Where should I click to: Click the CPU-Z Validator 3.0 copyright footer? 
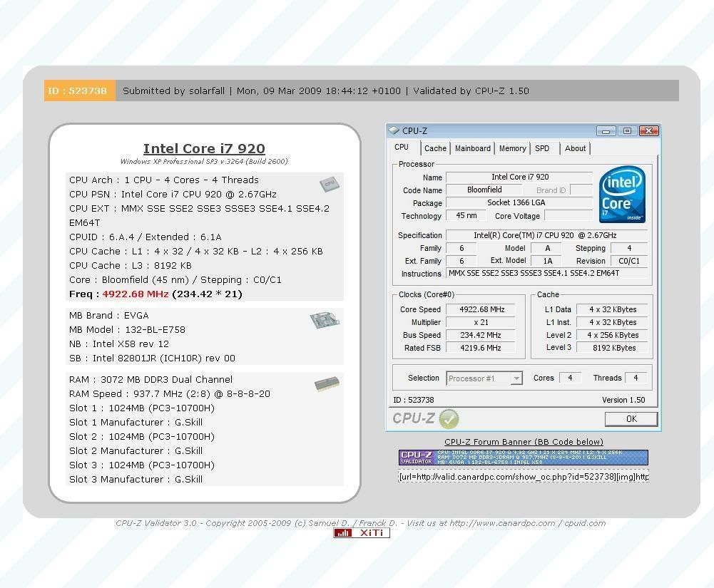[x=361, y=523]
